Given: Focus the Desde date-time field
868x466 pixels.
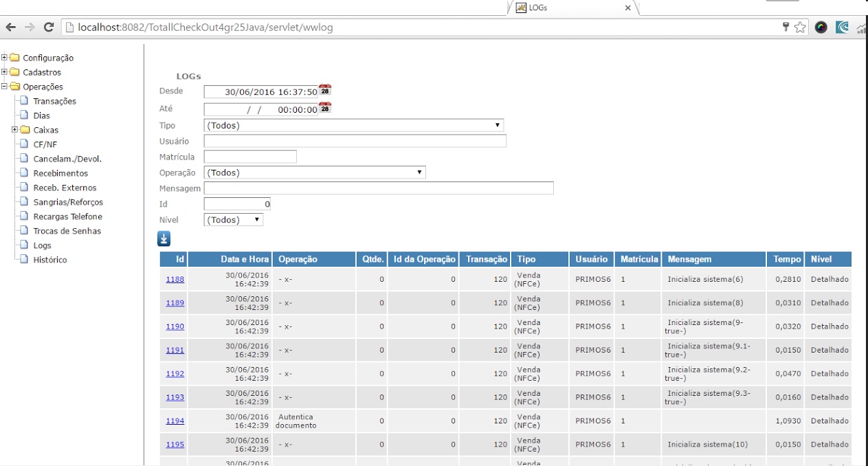Looking at the screenshot, I should coord(261,91).
